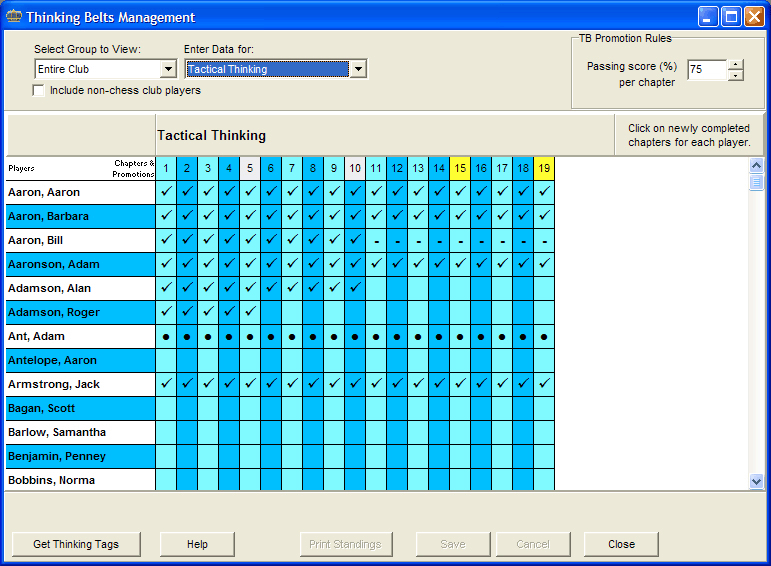
Task: Toggle chapter 5 checkmark for Adamson, Roger
Action: coord(250,312)
